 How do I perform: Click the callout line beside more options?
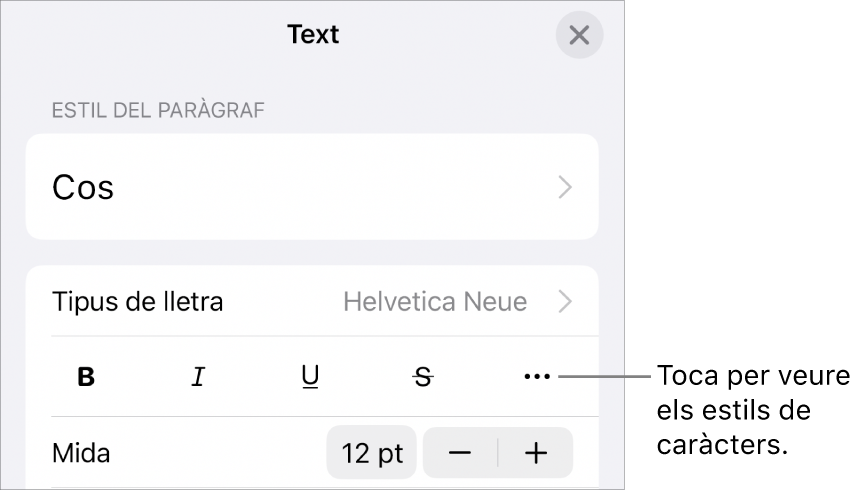[605, 377]
